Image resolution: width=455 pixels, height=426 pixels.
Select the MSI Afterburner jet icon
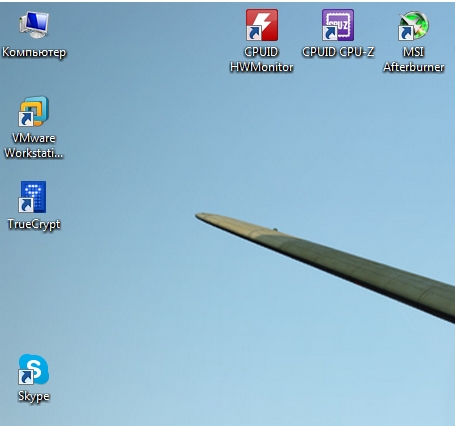point(414,26)
